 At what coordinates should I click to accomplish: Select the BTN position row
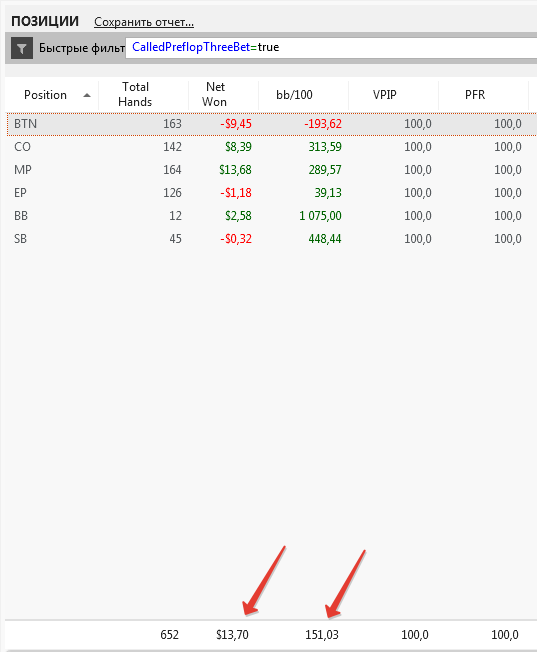[272, 124]
